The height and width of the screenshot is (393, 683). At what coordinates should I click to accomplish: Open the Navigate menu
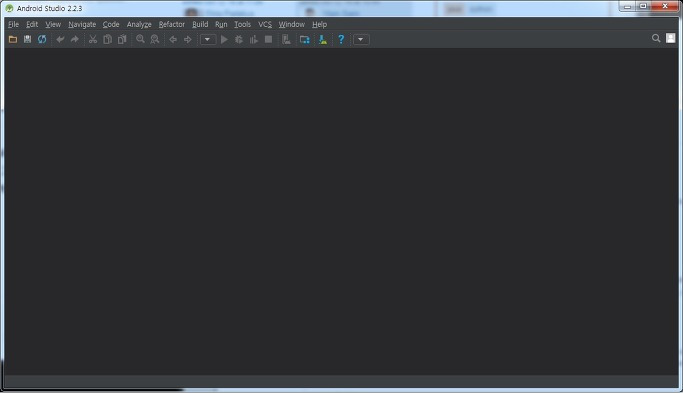coord(82,24)
